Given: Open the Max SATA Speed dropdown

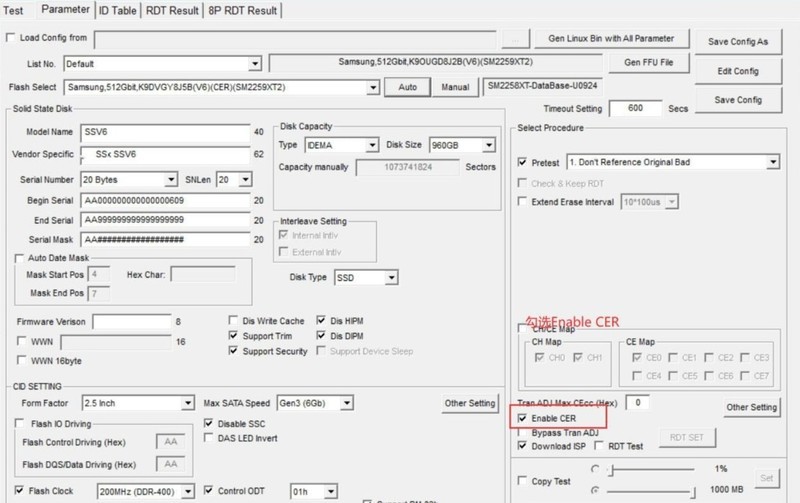Looking at the screenshot, I should tap(346, 403).
